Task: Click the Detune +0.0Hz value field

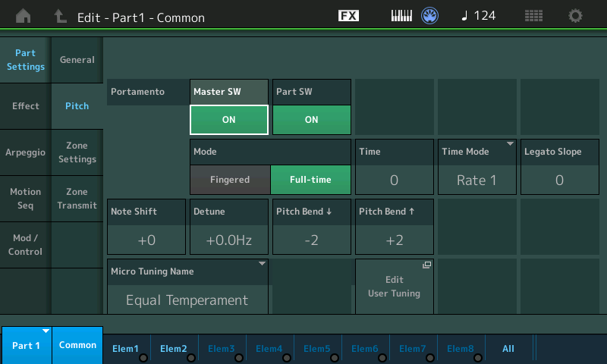Action: coord(229,240)
